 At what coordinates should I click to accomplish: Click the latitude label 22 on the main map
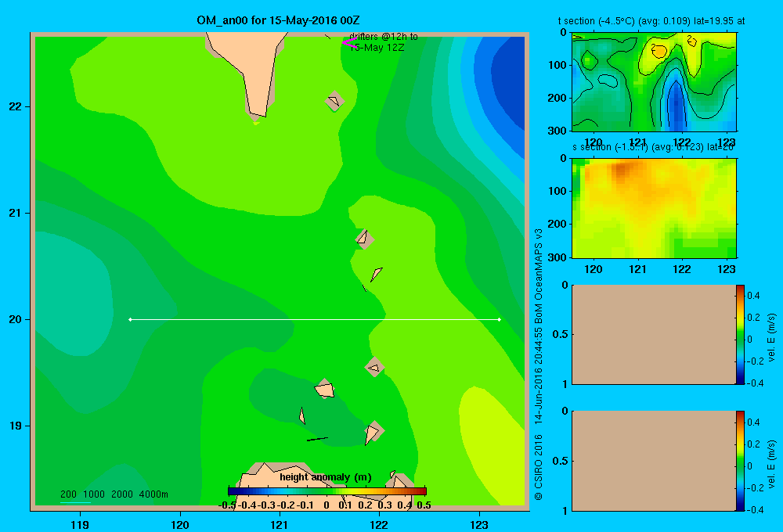(x=15, y=106)
